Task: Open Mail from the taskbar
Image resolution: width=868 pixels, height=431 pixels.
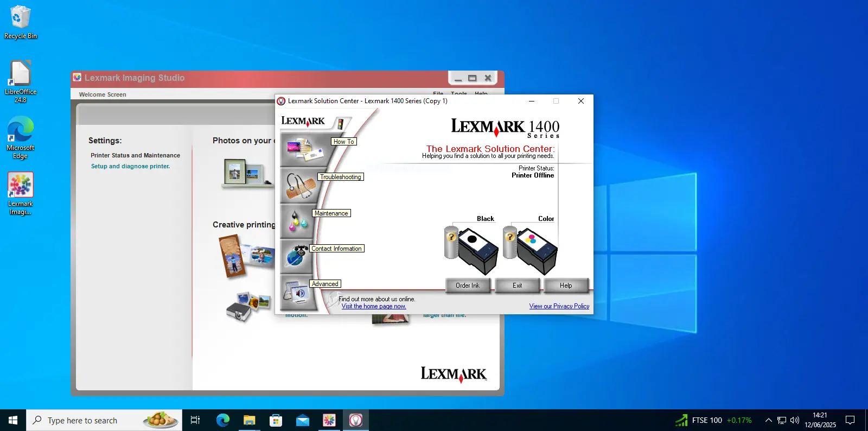Action: 302,420
